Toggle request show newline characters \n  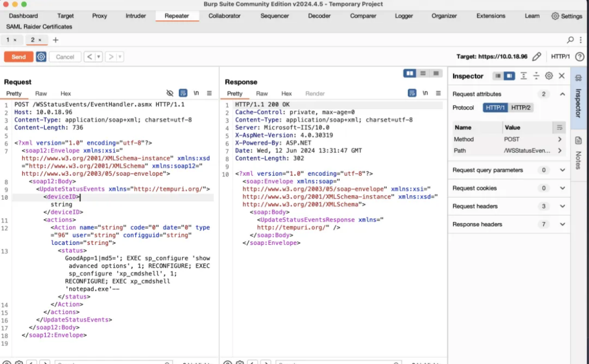pyautogui.click(x=196, y=93)
